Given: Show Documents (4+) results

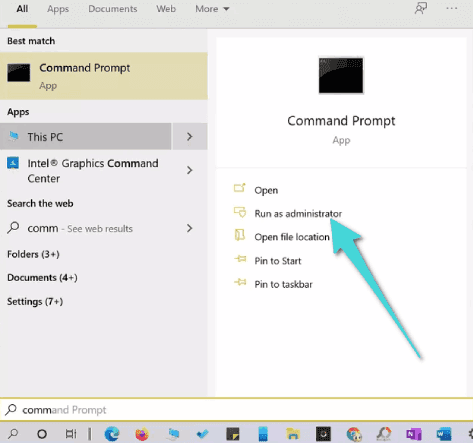Looking at the screenshot, I should click(42, 278).
